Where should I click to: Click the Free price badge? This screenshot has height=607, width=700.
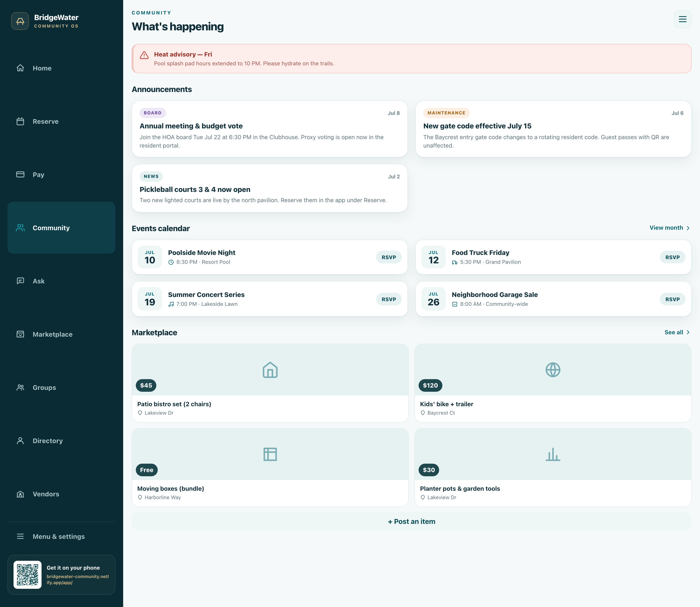tap(147, 470)
